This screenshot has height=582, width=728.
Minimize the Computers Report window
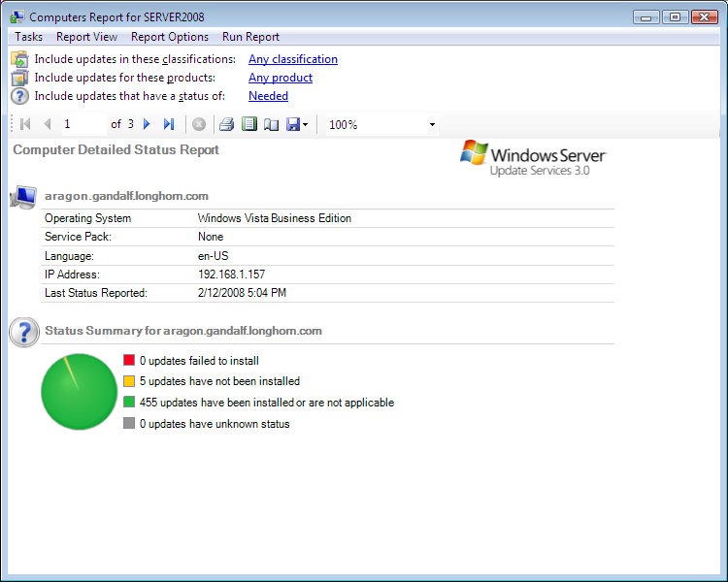(646, 17)
